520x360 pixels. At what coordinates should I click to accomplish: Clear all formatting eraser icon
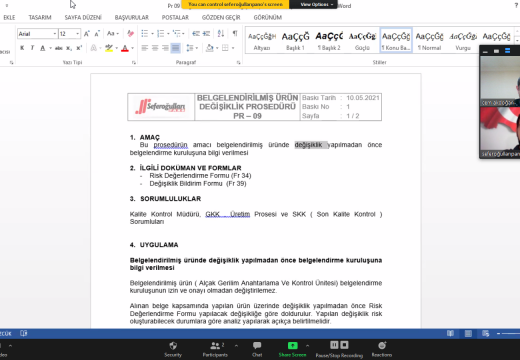130,33
